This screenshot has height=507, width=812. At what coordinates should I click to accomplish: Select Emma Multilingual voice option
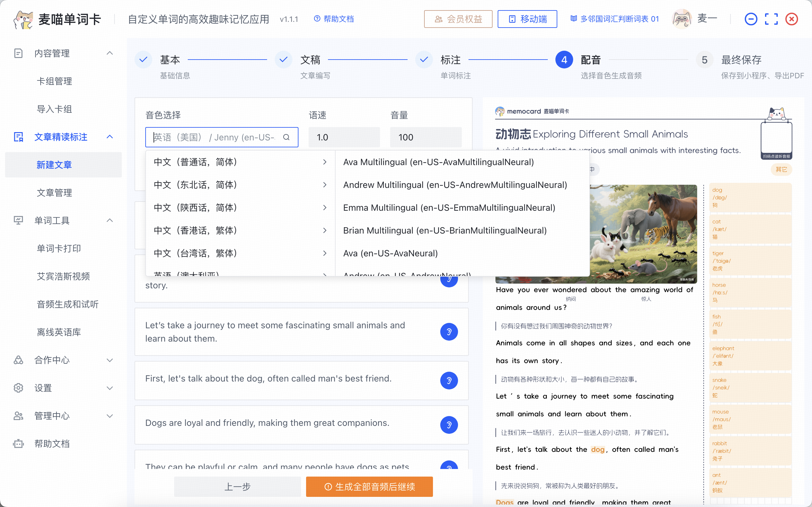449,208
